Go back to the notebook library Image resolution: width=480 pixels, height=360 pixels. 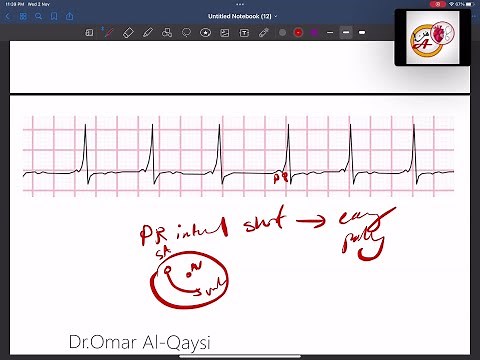[x=8, y=16]
